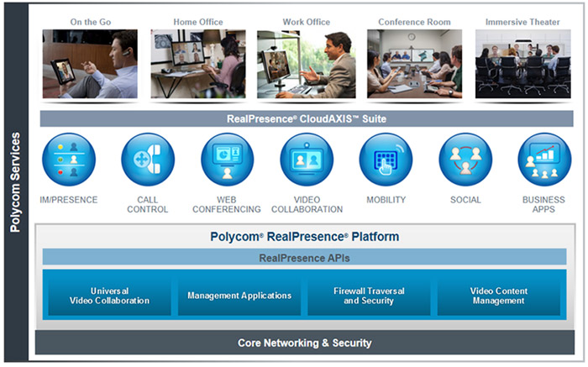Click the Video Collaboration icon

[x=306, y=160]
